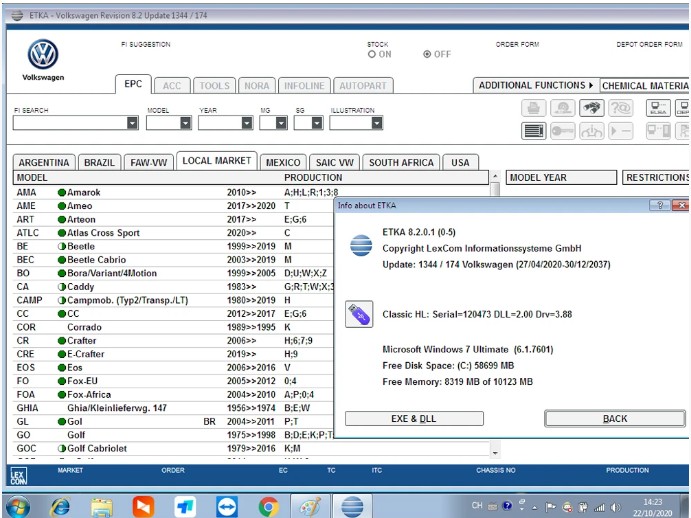Image resolution: width=691 pixels, height=518 pixels.
Task: Open the YEAR dropdown
Action: tap(247, 123)
